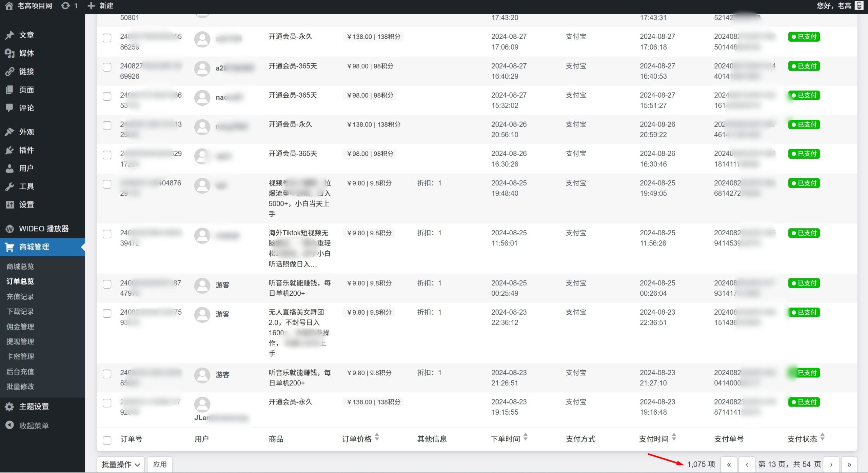868x473 pixels.
Task: Sort by 支付时间 column arrow
Action: 674,437
